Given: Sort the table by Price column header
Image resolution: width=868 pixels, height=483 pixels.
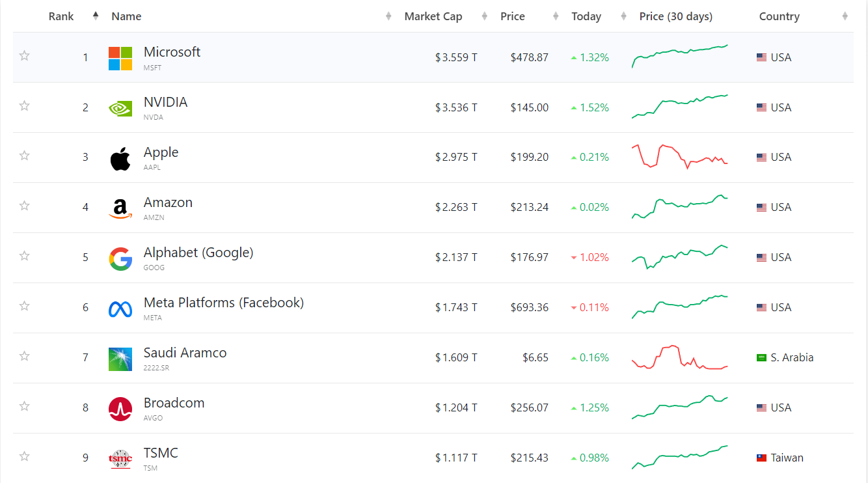Looking at the screenshot, I should (x=513, y=16).
